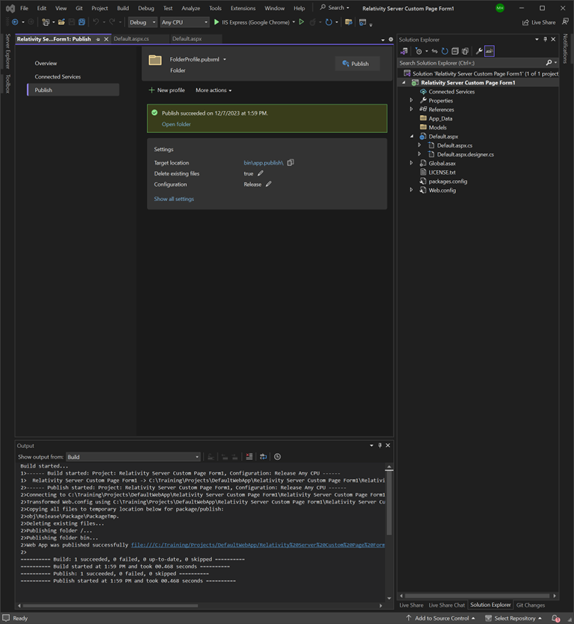574x624 pixels.
Task: Click search magnifier in Solution Explorer
Action: point(549,63)
